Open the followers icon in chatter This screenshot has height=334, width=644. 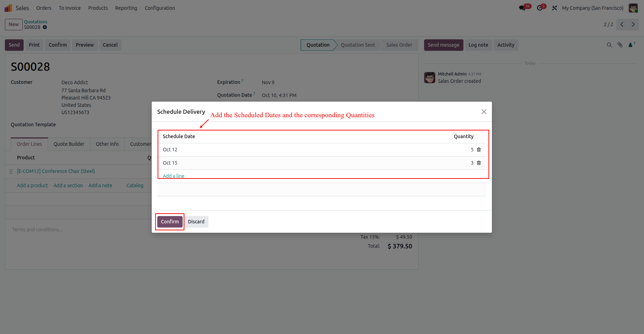click(x=632, y=45)
